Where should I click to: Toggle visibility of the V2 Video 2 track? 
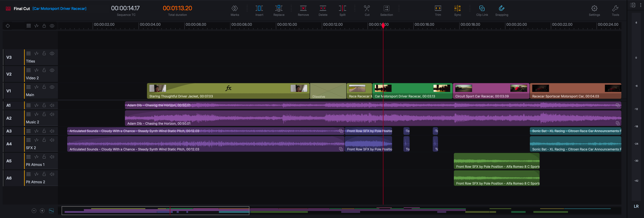52,70
